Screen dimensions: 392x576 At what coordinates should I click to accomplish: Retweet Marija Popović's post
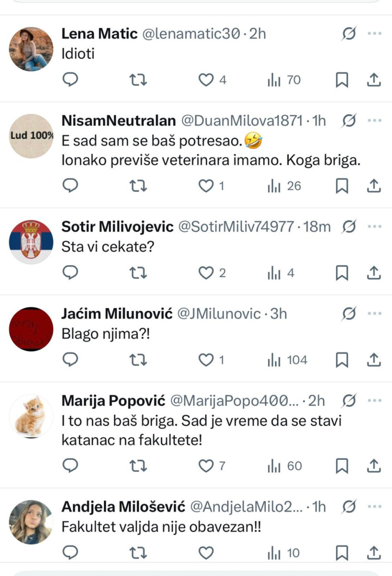pyautogui.click(x=138, y=466)
